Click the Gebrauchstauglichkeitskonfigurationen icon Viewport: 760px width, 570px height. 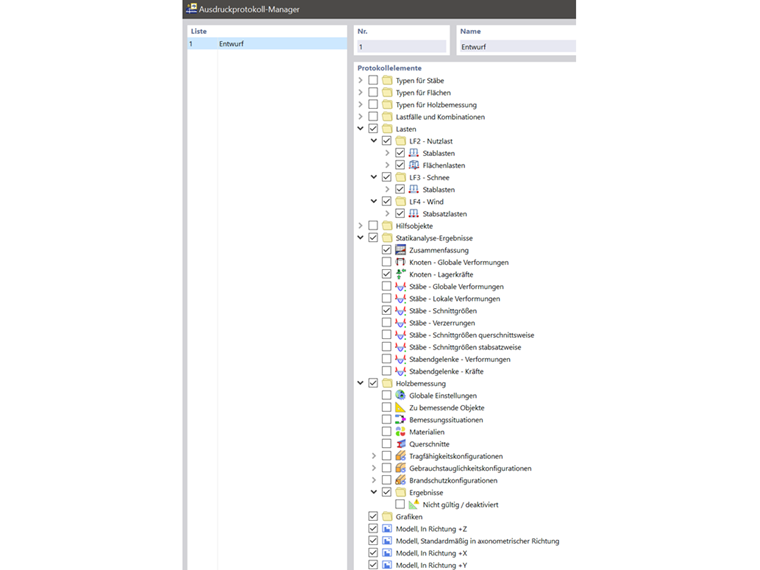click(400, 468)
